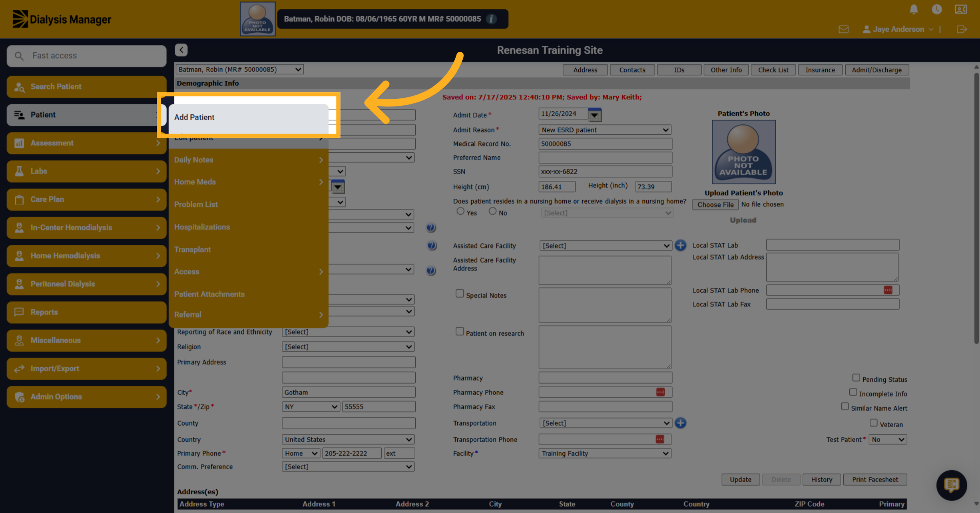Click the logout icon
The image size is (980, 513).
(x=962, y=29)
